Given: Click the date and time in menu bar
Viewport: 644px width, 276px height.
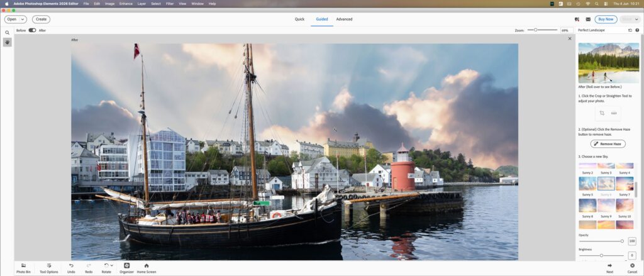Looking at the screenshot, I should tap(627, 4).
